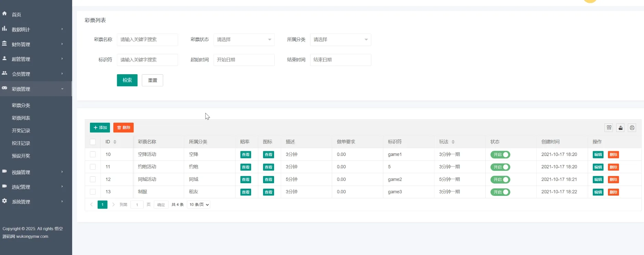Viewport: 644px width, 255px height.
Task: Click the green 检索 search button
Action: (127, 80)
